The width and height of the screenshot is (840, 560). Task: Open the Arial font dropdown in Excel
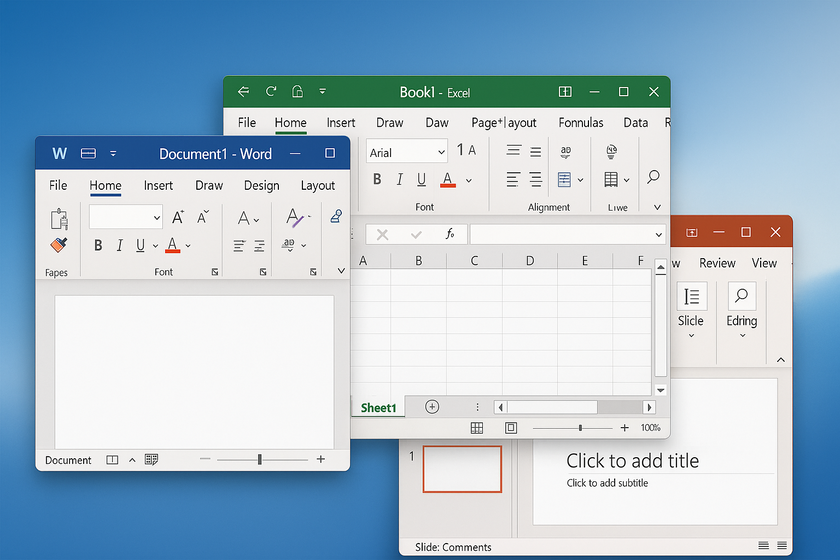point(439,152)
